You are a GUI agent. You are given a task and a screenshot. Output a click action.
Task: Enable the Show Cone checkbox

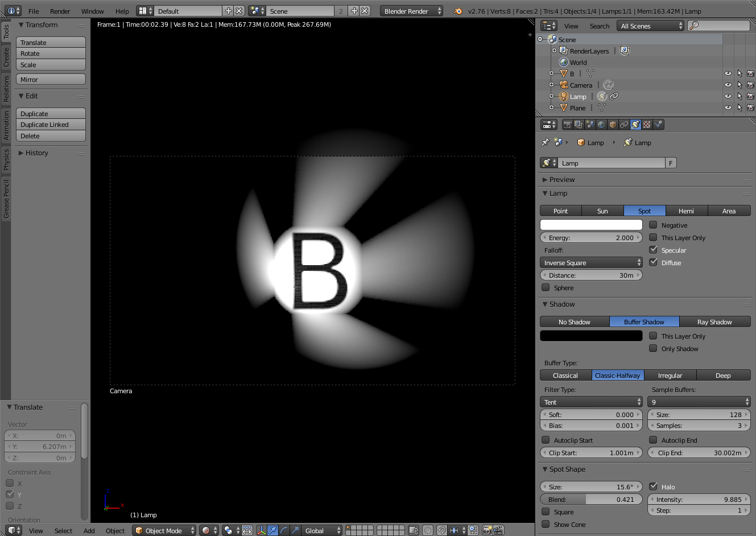546,524
